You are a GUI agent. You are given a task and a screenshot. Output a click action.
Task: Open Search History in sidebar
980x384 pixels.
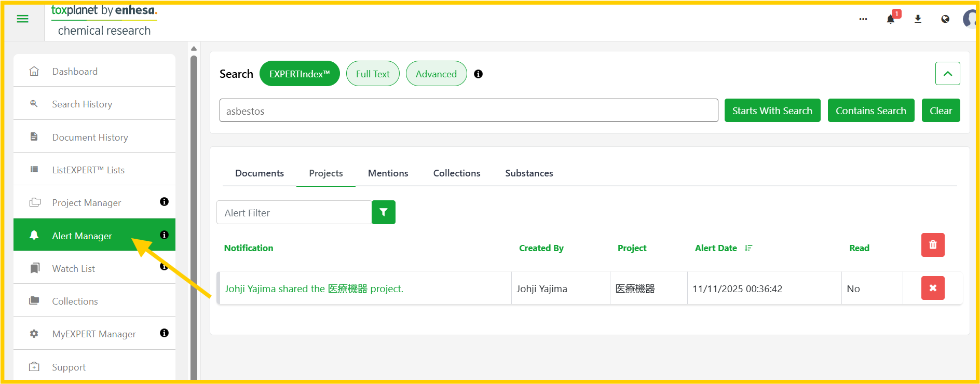(82, 104)
